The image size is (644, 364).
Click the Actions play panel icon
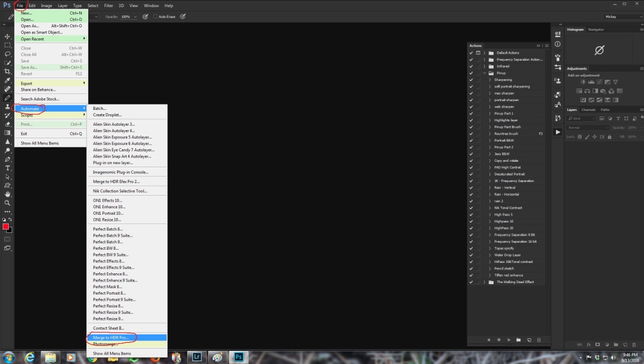(558, 132)
